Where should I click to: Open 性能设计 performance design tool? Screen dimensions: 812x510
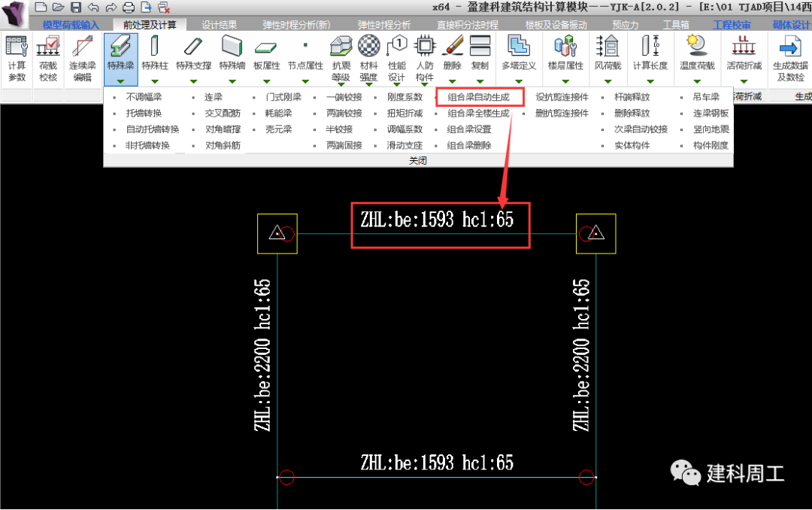(x=397, y=59)
